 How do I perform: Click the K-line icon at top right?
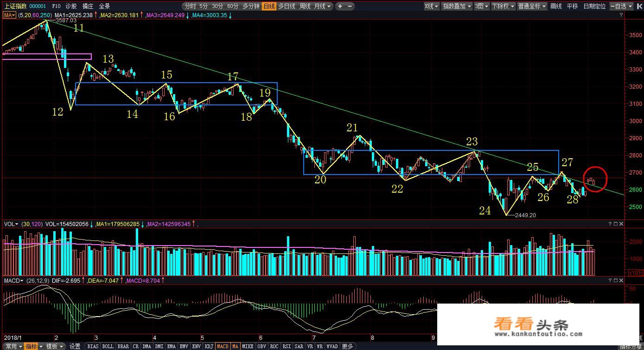click(x=640, y=6)
